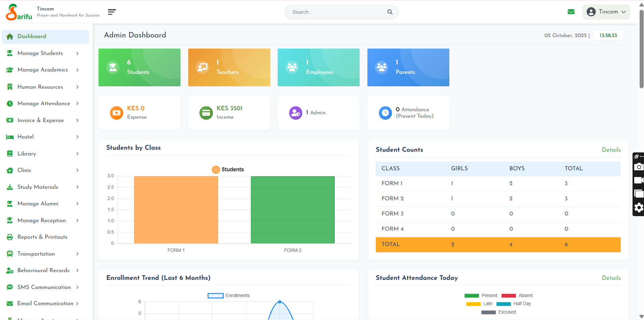The image size is (644, 320).
Task: Click the camera screenshot icon on right edge
Action: [x=639, y=167]
